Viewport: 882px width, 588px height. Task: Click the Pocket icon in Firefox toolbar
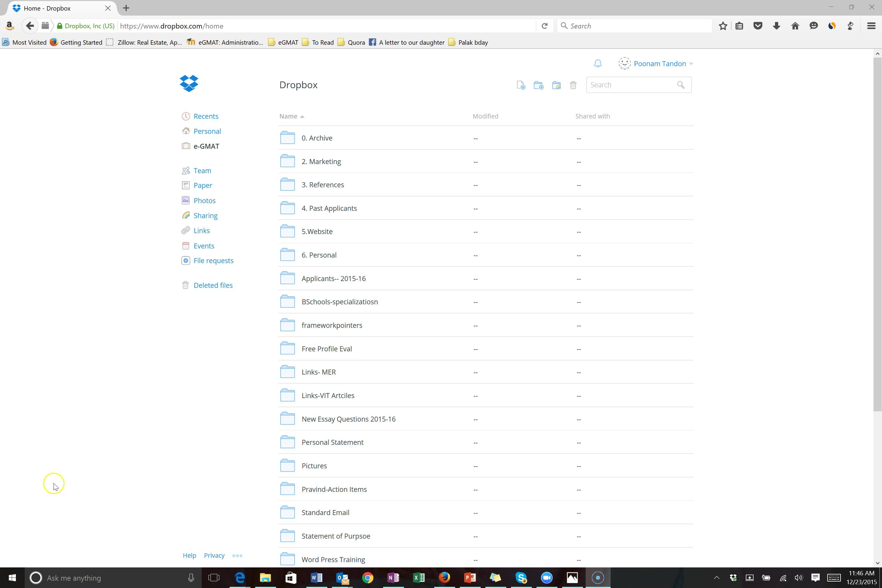coord(758,26)
